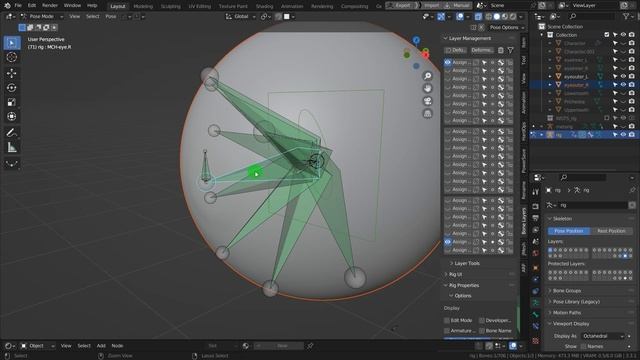Select the Measure tool

click(x=12, y=147)
